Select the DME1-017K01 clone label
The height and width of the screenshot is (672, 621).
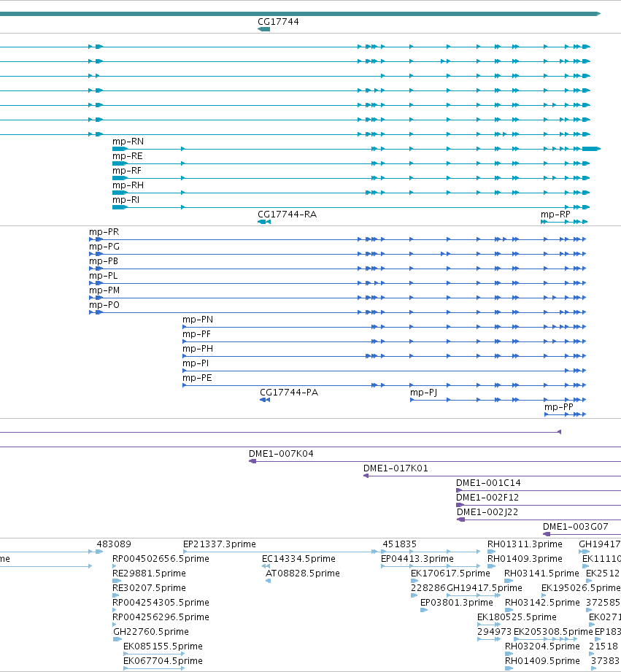coord(396,468)
